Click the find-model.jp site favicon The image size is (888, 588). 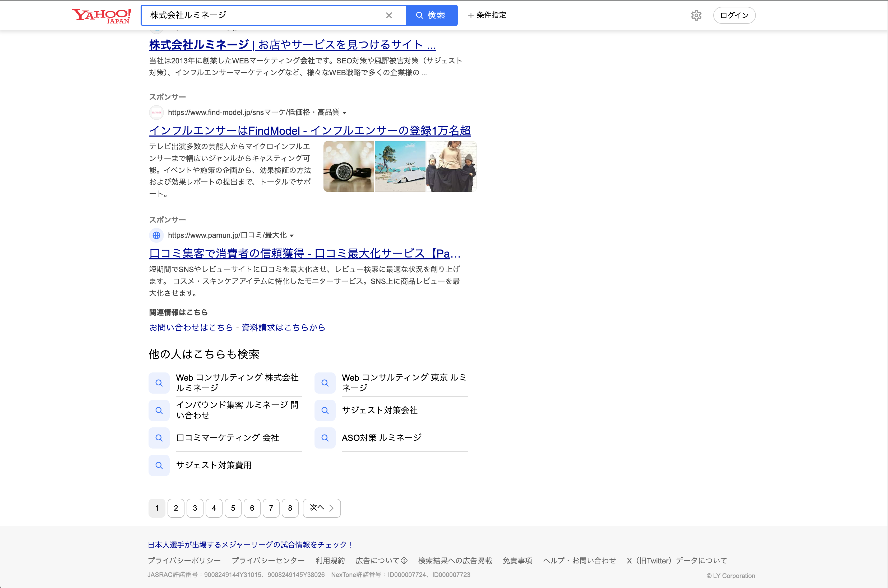(x=156, y=113)
